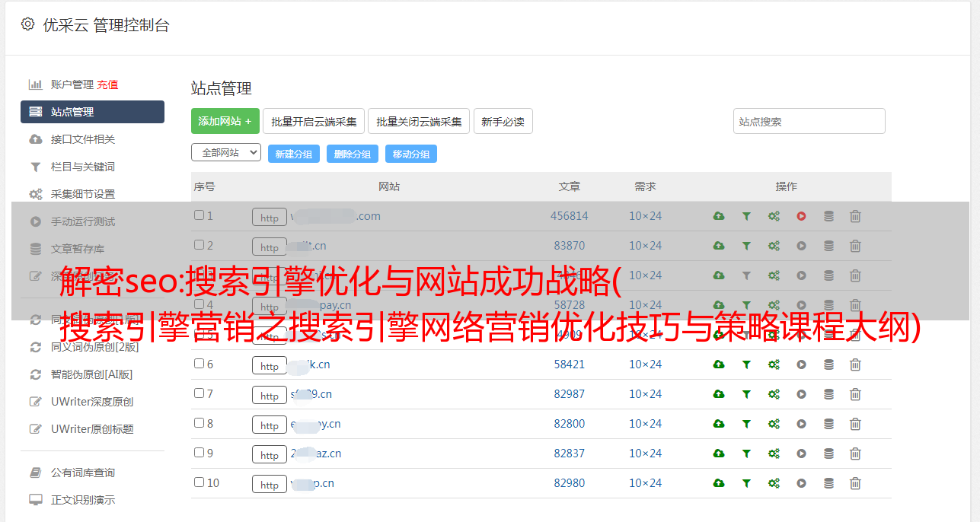980x522 pixels.
Task: Open UWriter深度原创 in the sidebar
Action: click(92, 402)
